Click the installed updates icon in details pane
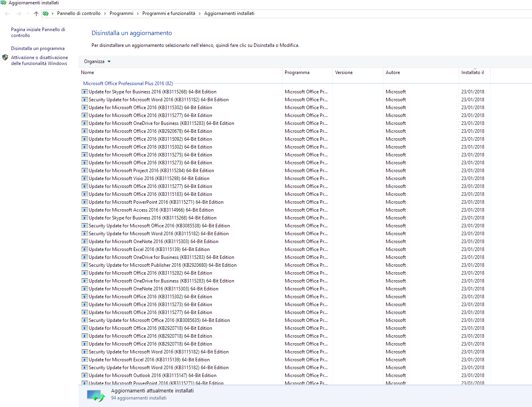Image resolution: width=532 pixels, height=407 pixels. point(96,396)
